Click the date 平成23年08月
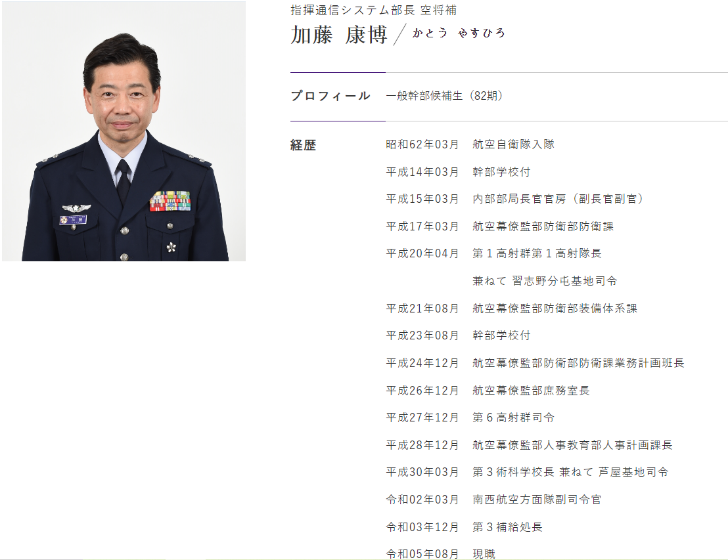728x560 pixels. point(422,335)
